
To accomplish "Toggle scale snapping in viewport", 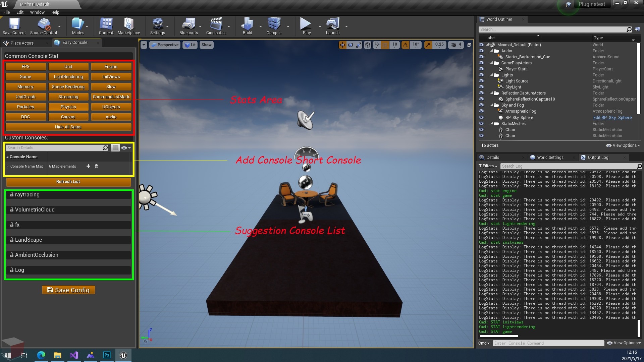I will (428, 45).
